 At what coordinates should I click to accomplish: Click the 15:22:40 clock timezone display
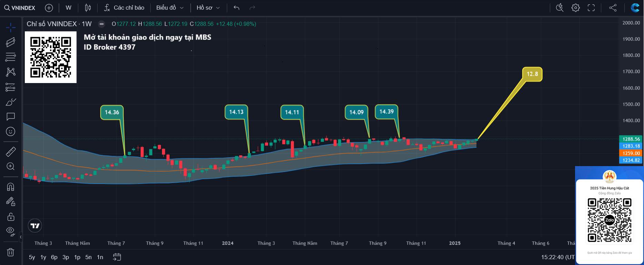coord(558,257)
